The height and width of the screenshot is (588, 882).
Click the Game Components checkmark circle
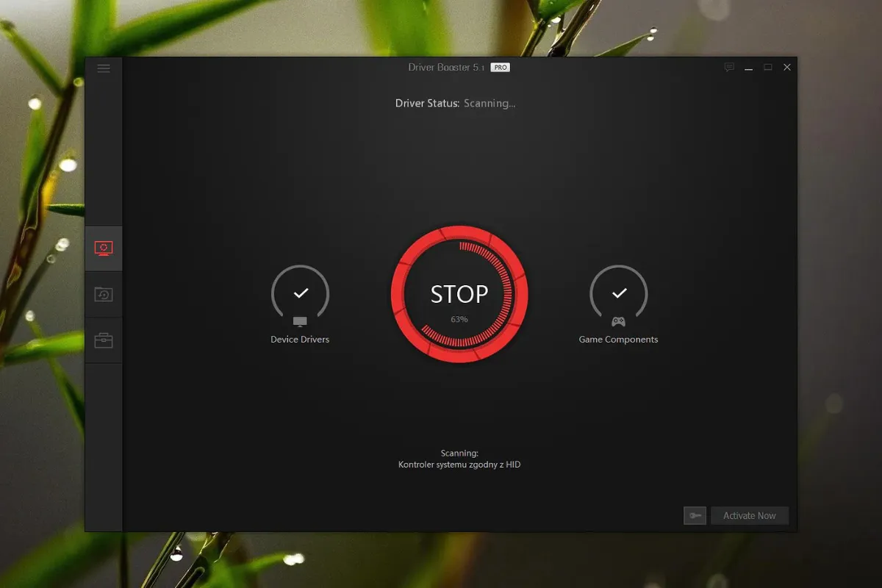pos(619,293)
